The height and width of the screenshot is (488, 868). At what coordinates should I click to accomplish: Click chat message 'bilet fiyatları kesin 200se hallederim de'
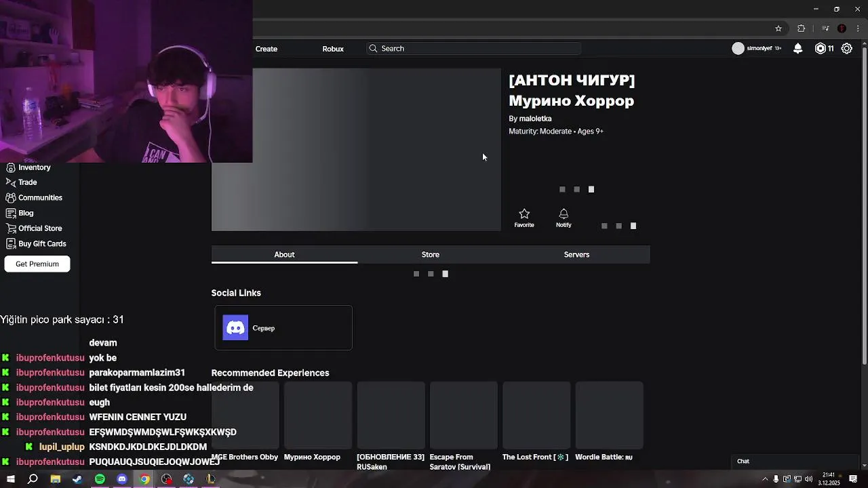[171, 388]
